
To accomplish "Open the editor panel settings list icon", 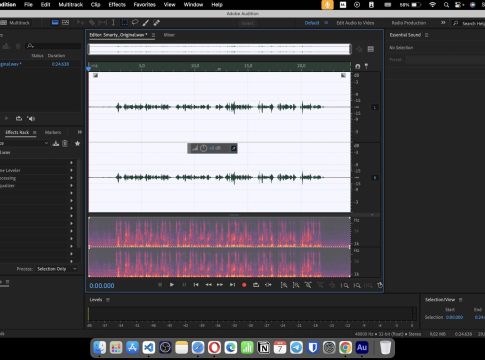I will pos(371,49).
